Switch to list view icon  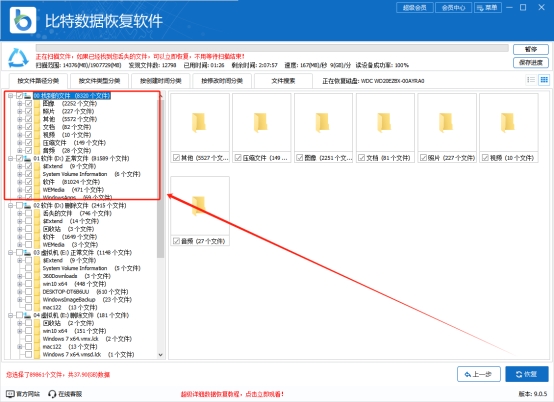(x=531, y=80)
